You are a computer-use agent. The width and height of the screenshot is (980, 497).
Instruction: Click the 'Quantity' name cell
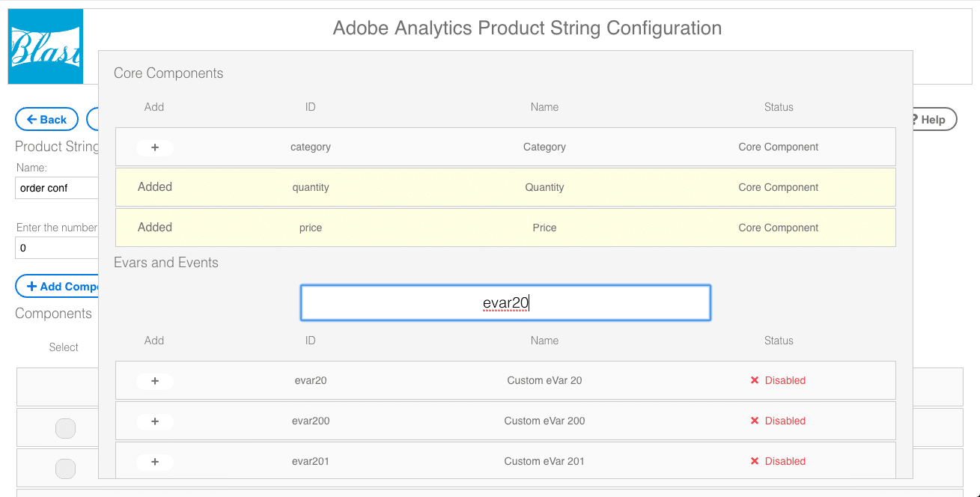click(544, 188)
